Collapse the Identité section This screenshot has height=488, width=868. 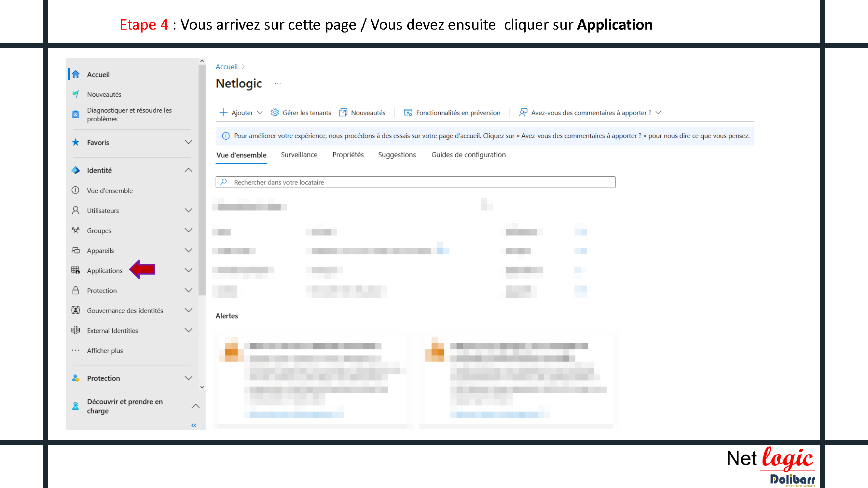click(188, 170)
